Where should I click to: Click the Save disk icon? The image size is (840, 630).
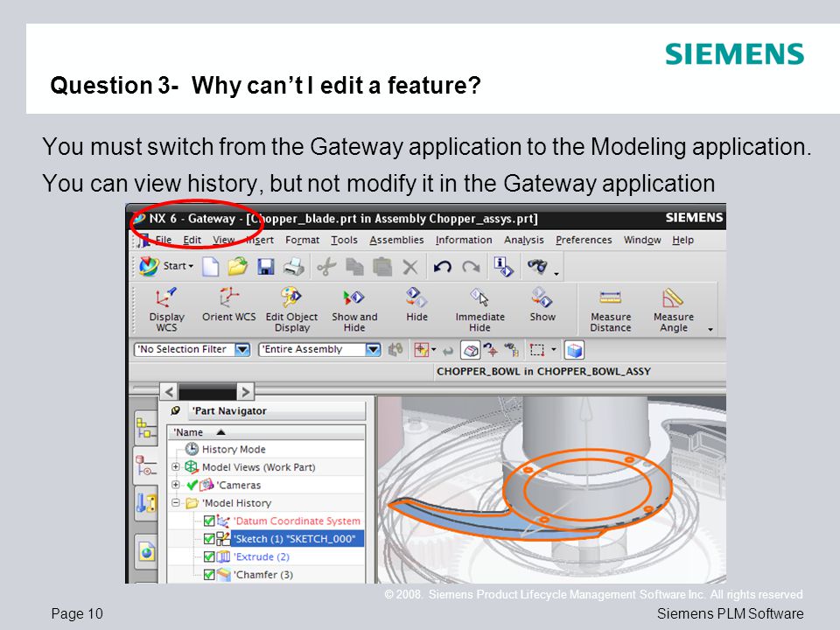point(266,266)
